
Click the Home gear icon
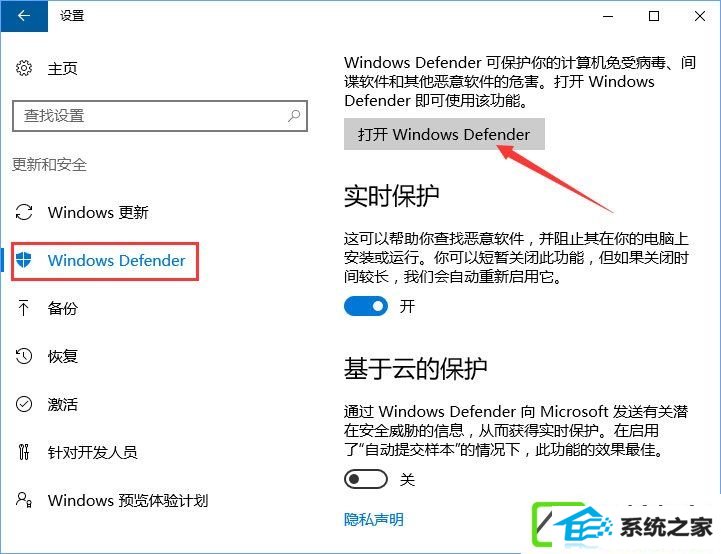(23, 68)
